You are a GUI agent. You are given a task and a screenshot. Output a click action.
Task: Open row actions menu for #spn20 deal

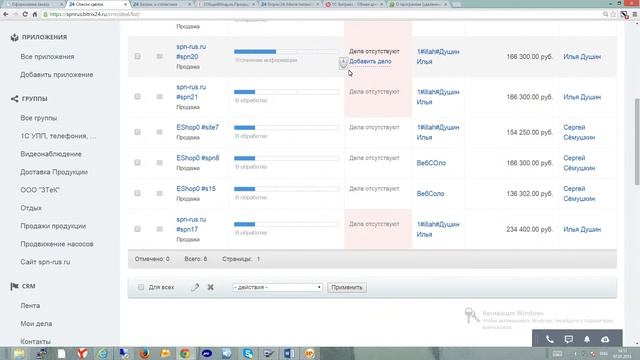click(160, 56)
